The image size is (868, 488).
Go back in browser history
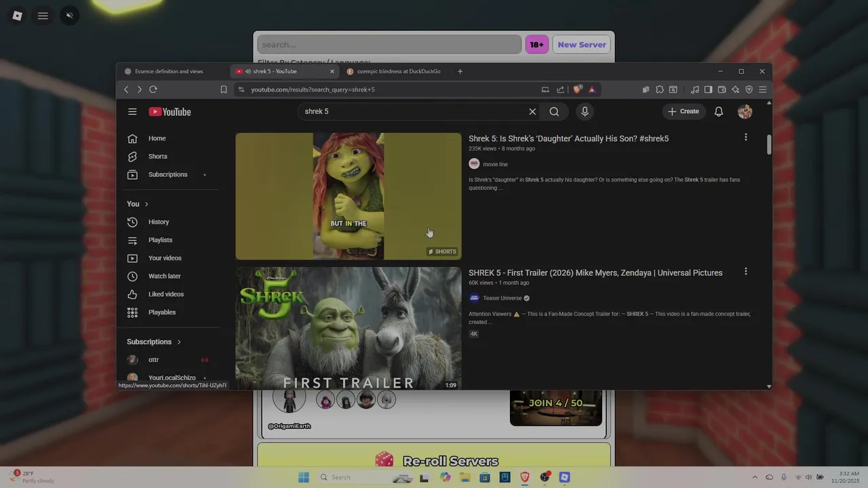(126, 89)
